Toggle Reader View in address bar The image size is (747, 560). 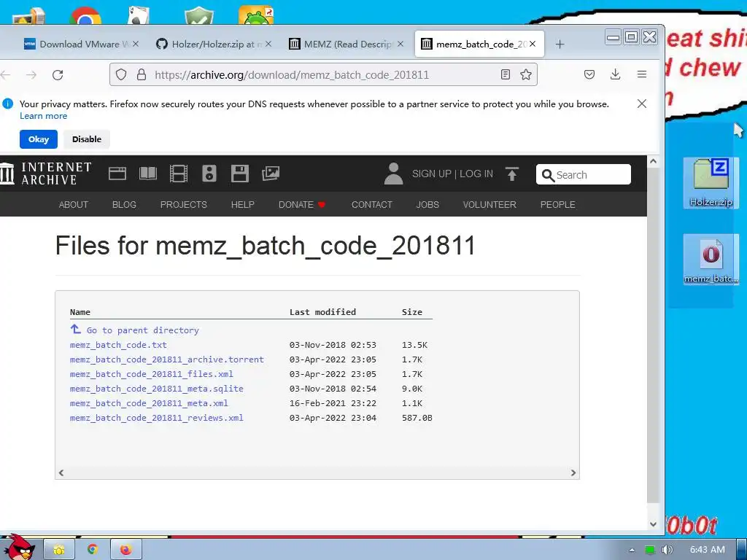pos(506,74)
